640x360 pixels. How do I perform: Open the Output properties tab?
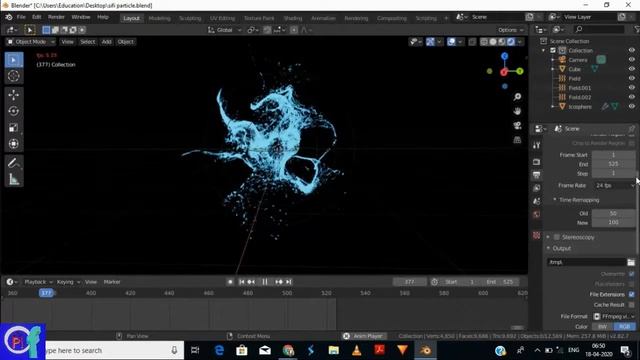point(536,175)
